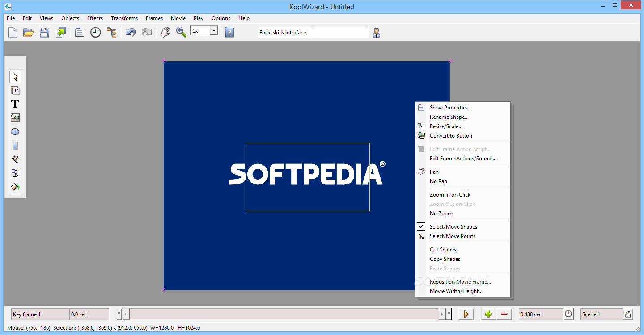Viewport: 644px width, 335px height.
Task: Choose Edit Frame Actions/Sounds... entry
Action: 463,159
